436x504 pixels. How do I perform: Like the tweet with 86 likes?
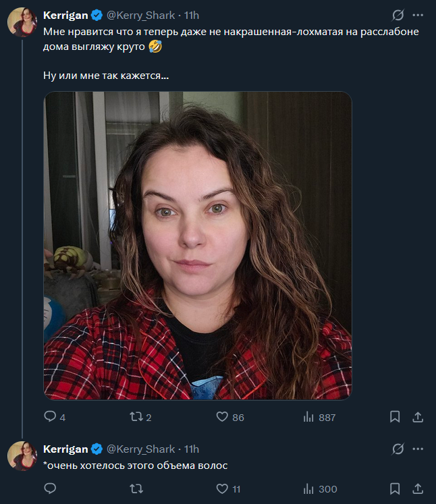pyautogui.click(x=222, y=417)
